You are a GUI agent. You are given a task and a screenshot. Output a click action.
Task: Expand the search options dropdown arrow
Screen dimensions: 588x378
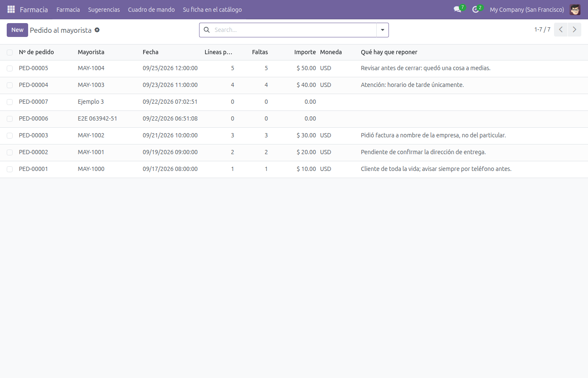[x=383, y=30]
